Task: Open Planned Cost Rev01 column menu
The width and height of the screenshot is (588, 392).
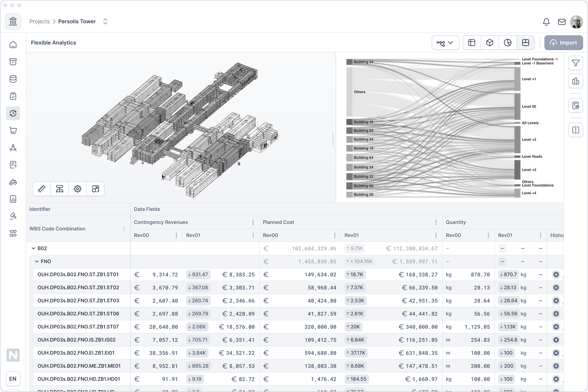Action: 436,235
